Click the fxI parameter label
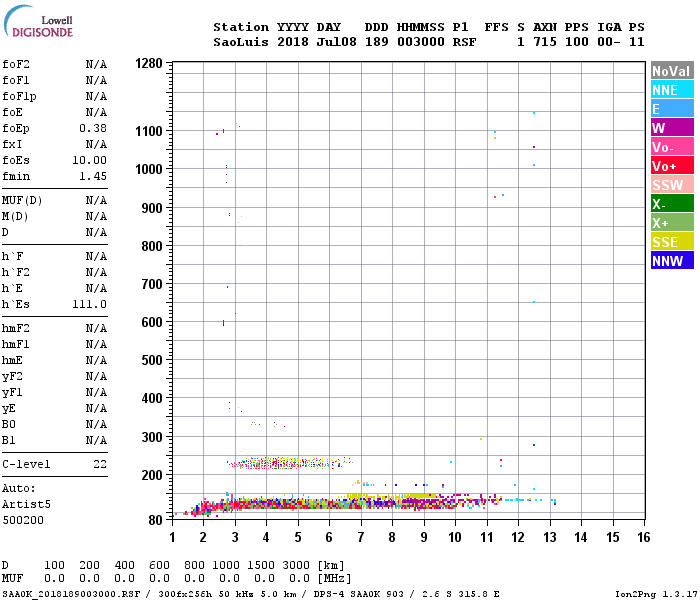 click(x=12, y=144)
